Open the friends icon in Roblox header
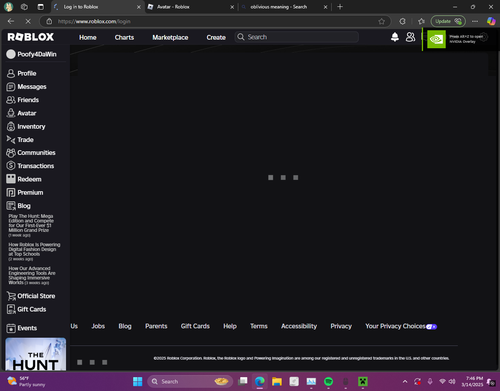Viewport: 500px width, 391px height. pos(410,37)
